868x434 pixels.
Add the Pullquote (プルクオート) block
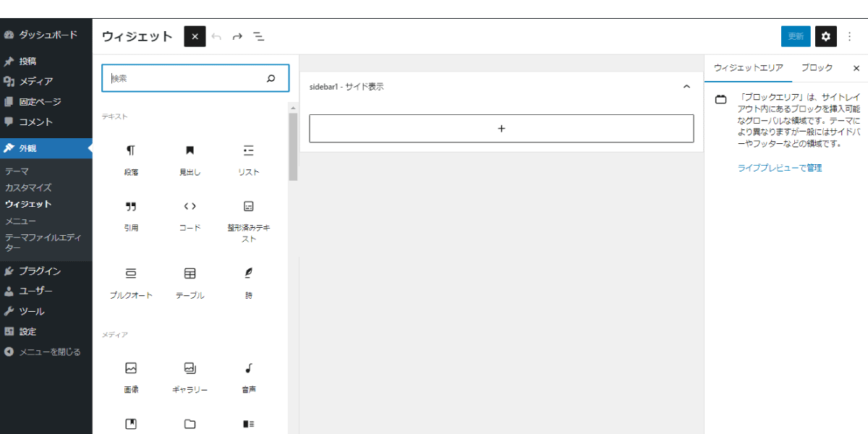click(131, 283)
